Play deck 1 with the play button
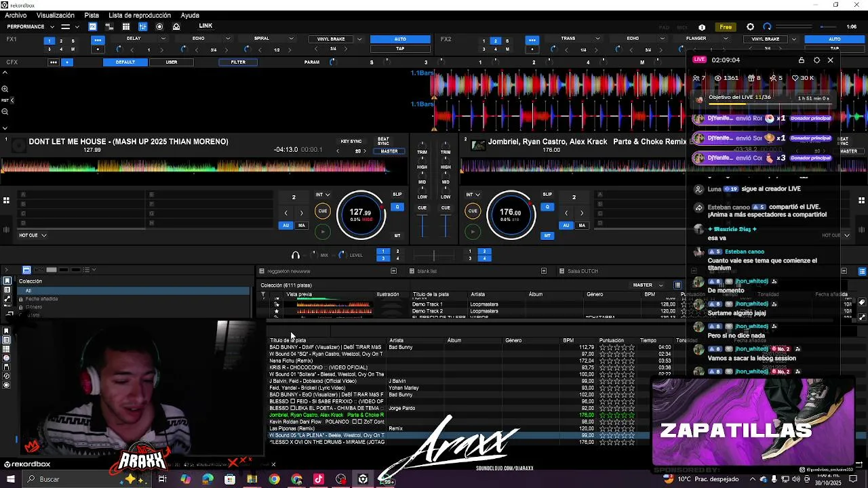The height and width of the screenshot is (488, 868). click(x=323, y=232)
